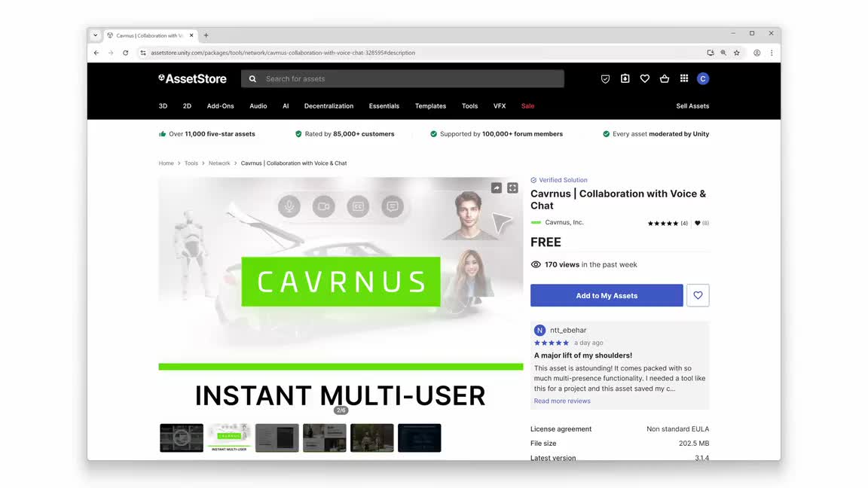The width and height of the screenshot is (868, 488).
Task: Click the five-star rating (4)
Action: click(x=668, y=223)
